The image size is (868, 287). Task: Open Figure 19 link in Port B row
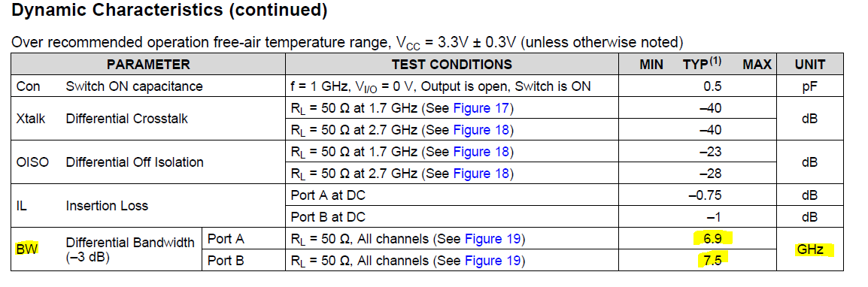[493, 261]
